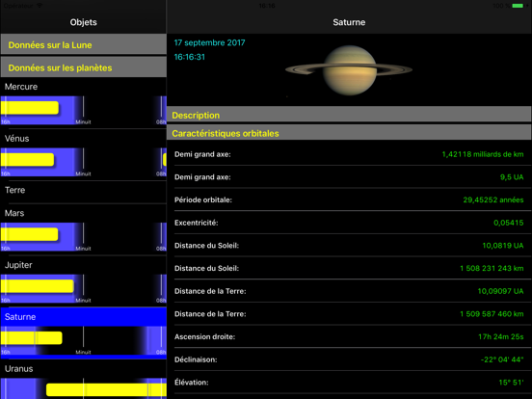Click Mars's yellow visibility bar

[x=29, y=234]
